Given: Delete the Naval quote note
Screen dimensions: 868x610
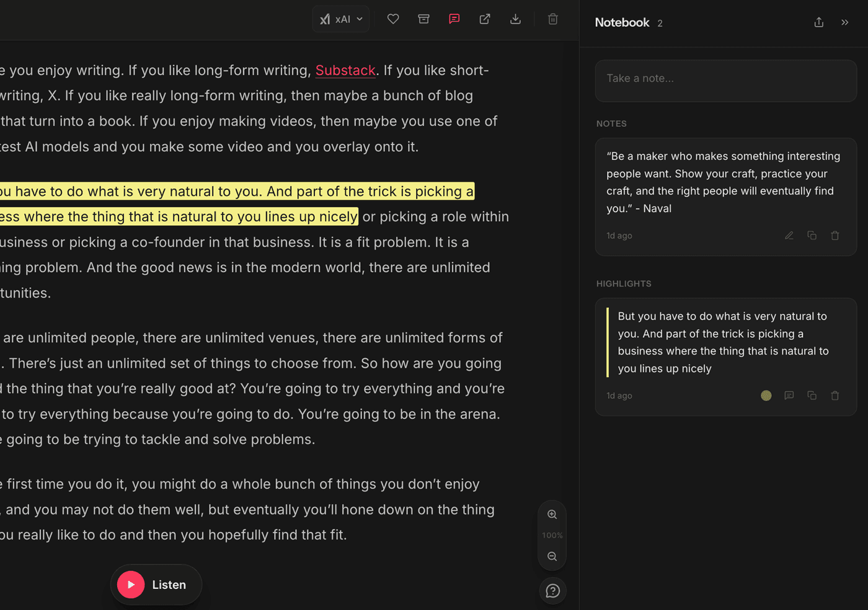Looking at the screenshot, I should pyautogui.click(x=835, y=236).
